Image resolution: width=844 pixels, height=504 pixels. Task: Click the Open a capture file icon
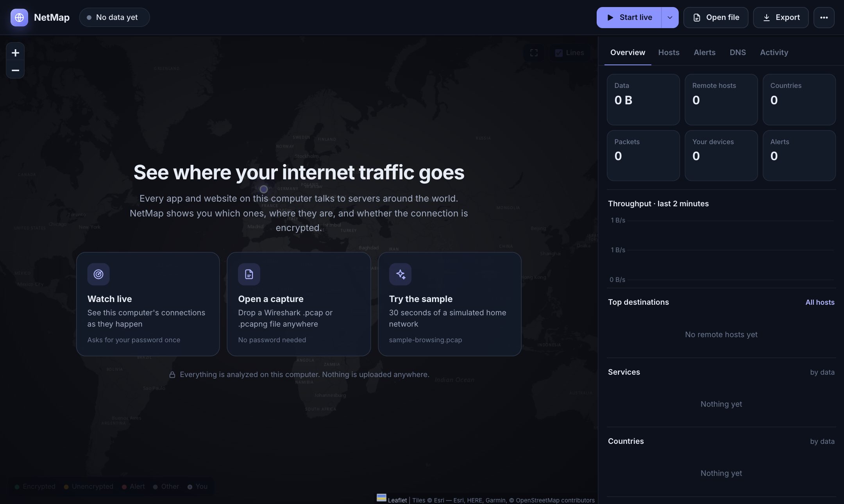pos(249,274)
